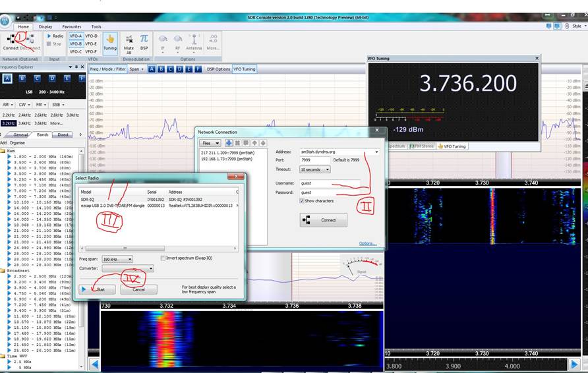588x373 pixels.
Task: Click the Username field in Network Connection
Action: point(330,183)
